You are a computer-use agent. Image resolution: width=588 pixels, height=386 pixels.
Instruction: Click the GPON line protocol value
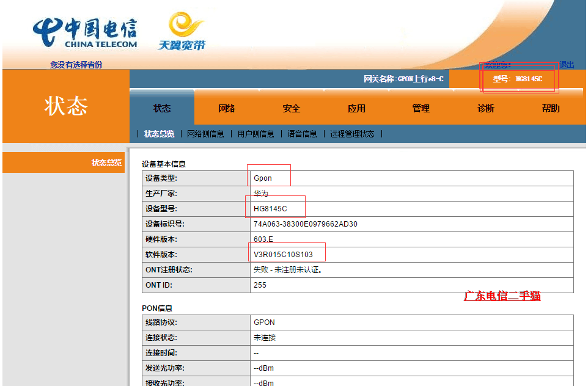point(264,322)
